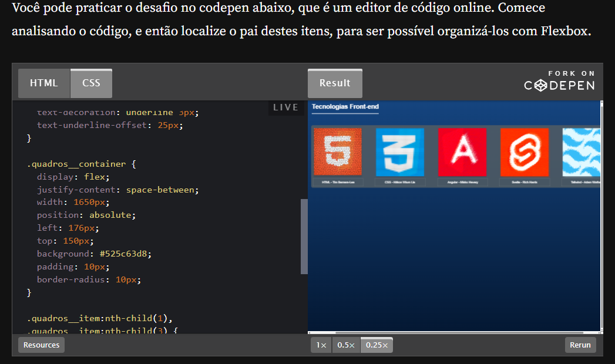615x364 pixels.
Task: Click the HTML - Tim Berners-Lee caption
Action: (x=338, y=182)
